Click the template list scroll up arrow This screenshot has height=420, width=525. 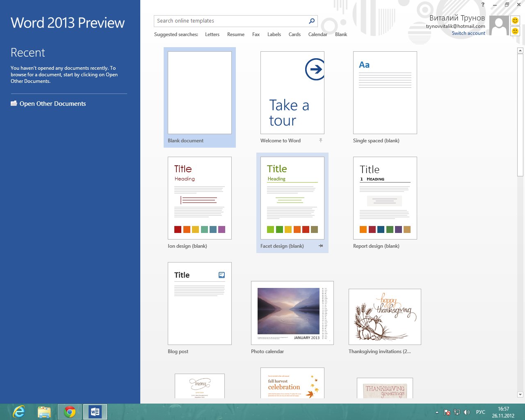(x=520, y=50)
